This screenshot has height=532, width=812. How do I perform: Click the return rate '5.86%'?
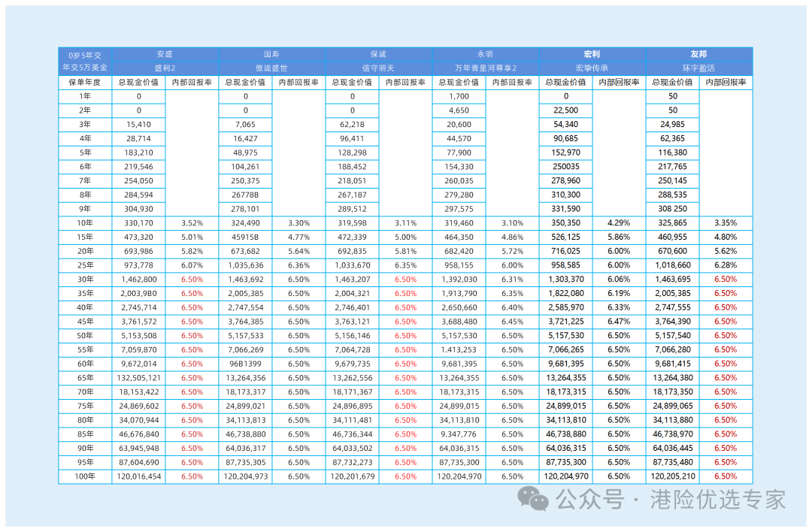(x=619, y=237)
